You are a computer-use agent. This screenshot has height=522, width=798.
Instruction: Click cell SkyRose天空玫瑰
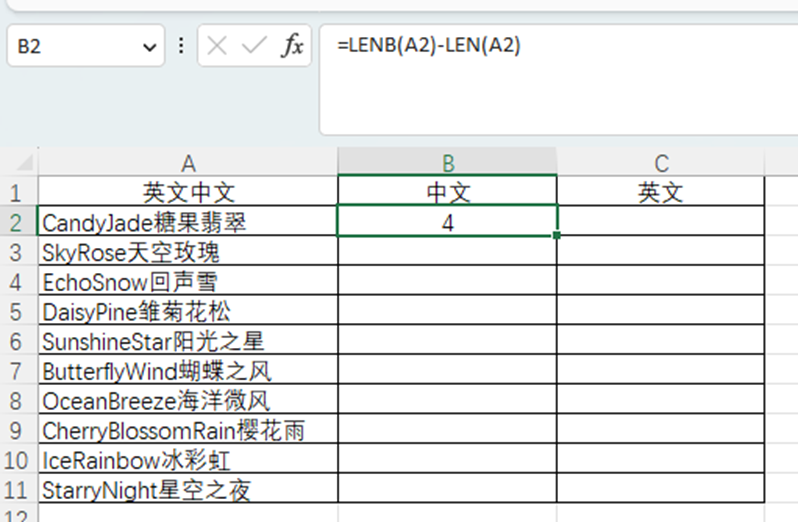click(x=188, y=251)
